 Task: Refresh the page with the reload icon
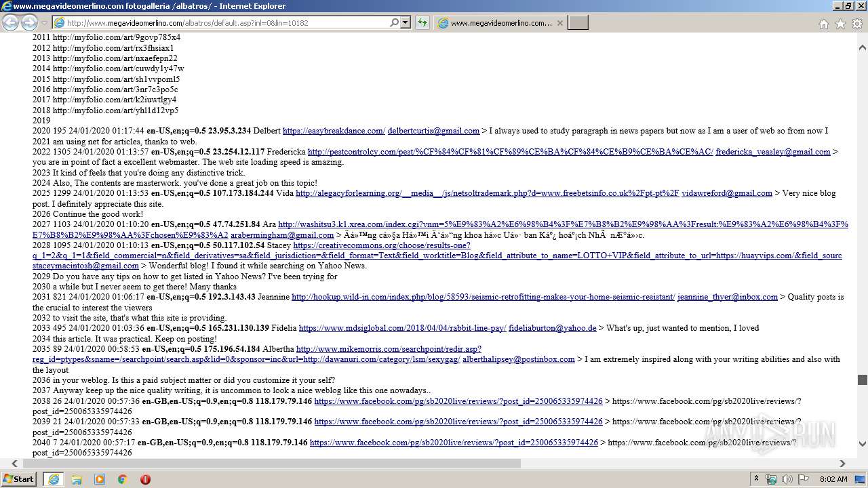point(422,23)
